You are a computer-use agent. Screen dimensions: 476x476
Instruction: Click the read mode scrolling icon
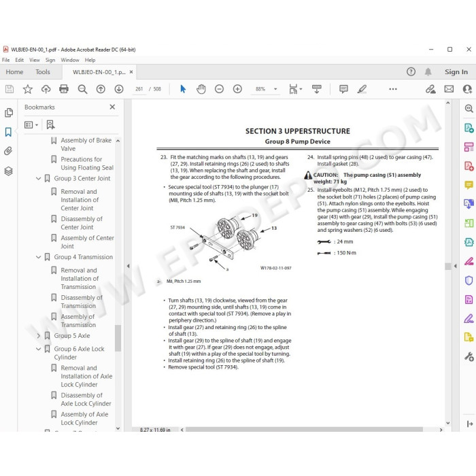click(x=317, y=89)
